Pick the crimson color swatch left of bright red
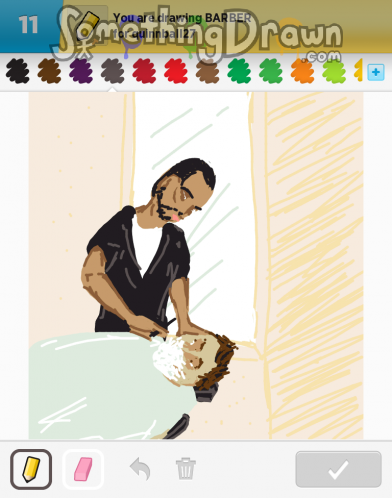 pyautogui.click(x=144, y=71)
